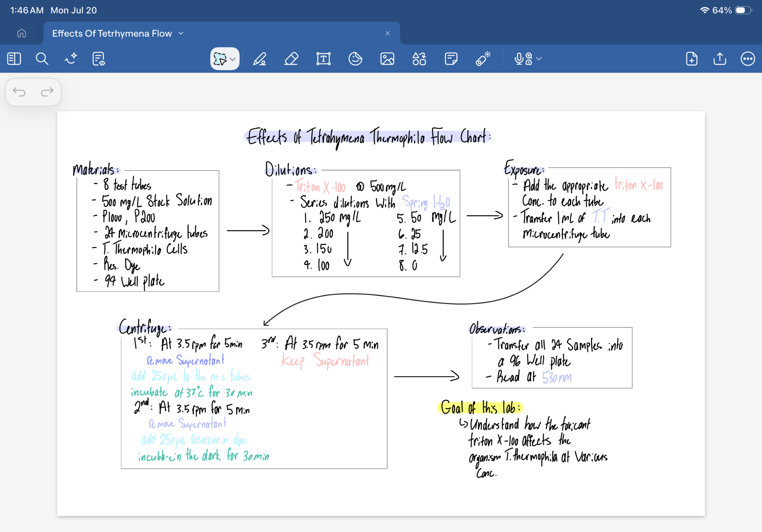Tap 'Keep Supernatant' pink handwriting
The height and width of the screenshot is (532, 762).
[326, 361]
